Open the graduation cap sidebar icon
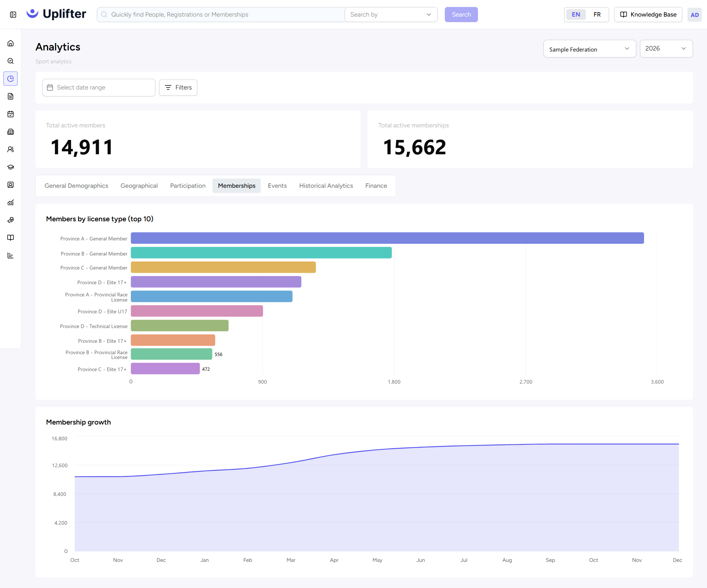The height and width of the screenshot is (588, 707). pyautogui.click(x=11, y=167)
